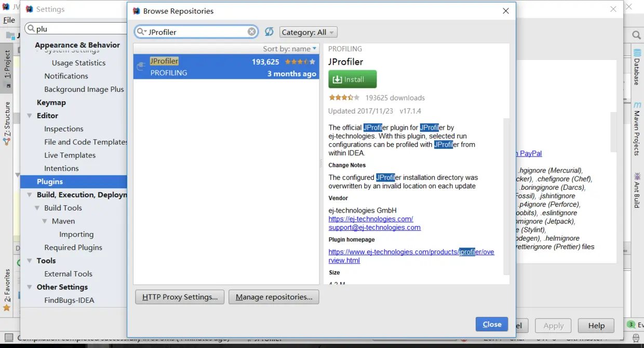Click the plugin description vertical scrollbar

click(506, 197)
